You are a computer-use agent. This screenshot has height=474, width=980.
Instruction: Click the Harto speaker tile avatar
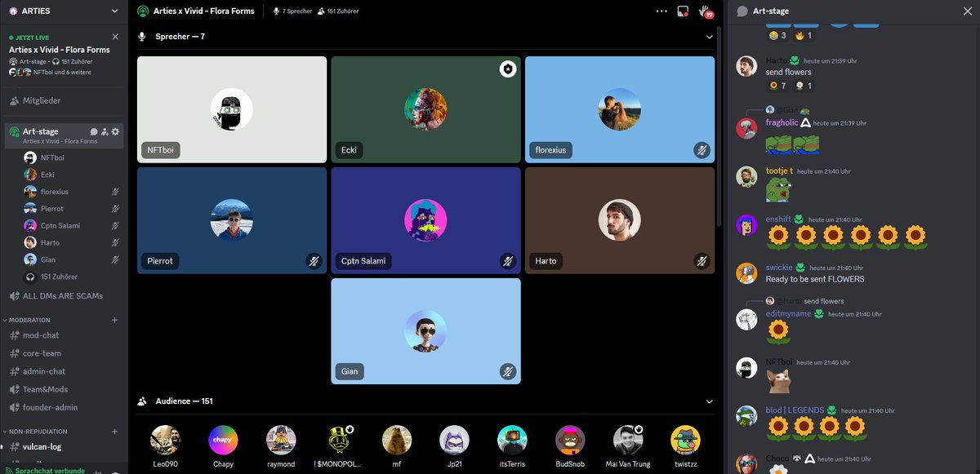pos(619,220)
